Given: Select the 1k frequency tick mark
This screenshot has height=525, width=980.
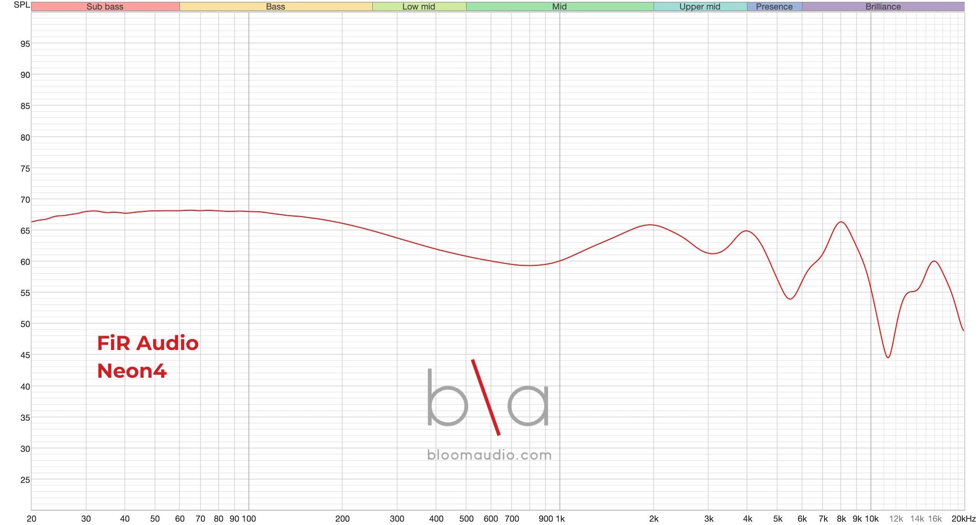Looking at the screenshot, I should [x=560, y=519].
